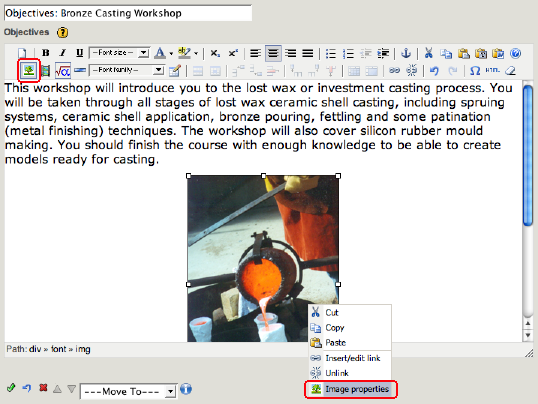Open the highlight color picker arrow
The height and width of the screenshot is (404, 538).
pos(196,54)
